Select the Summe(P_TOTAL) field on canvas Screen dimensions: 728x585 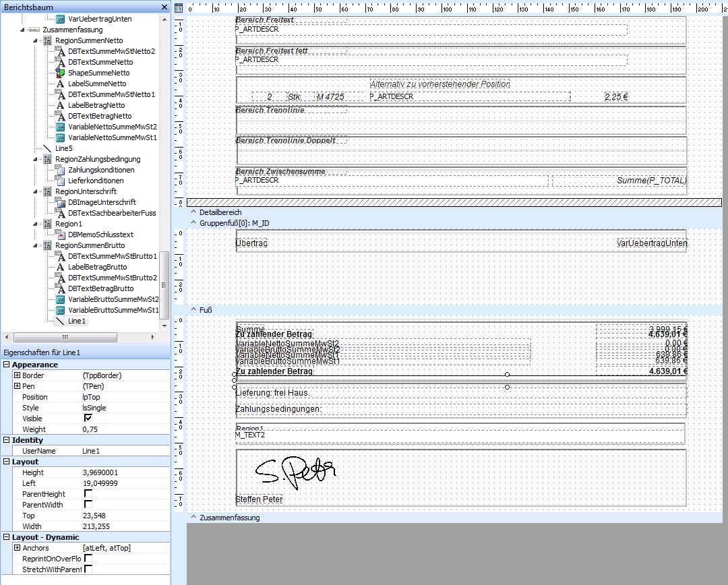click(620, 181)
